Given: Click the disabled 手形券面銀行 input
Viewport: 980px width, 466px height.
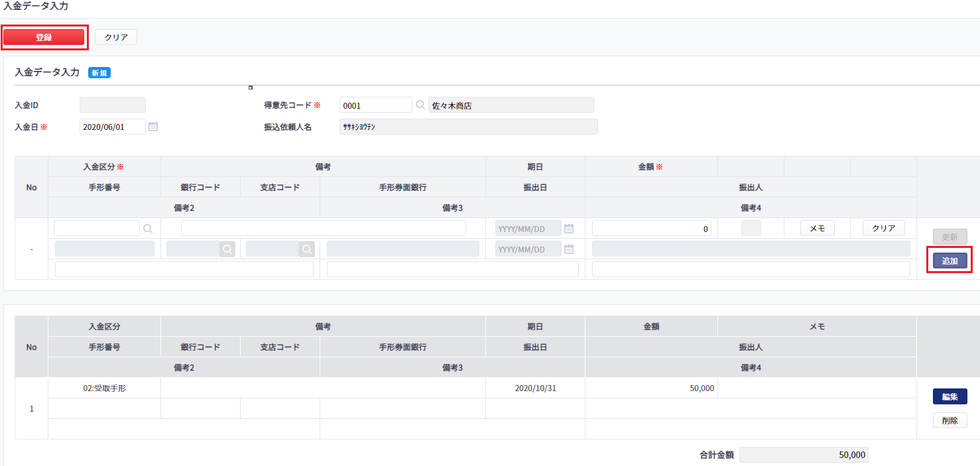Looking at the screenshot, I should [x=403, y=249].
